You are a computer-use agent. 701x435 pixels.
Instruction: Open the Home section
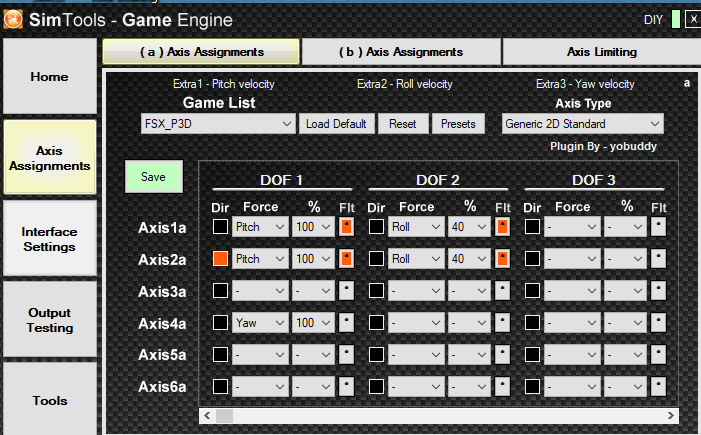50,76
